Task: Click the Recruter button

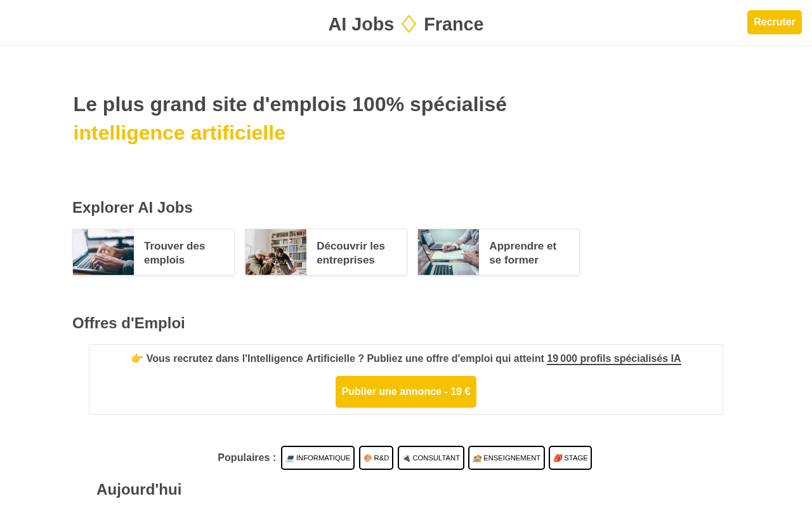Action: [x=774, y=22]
